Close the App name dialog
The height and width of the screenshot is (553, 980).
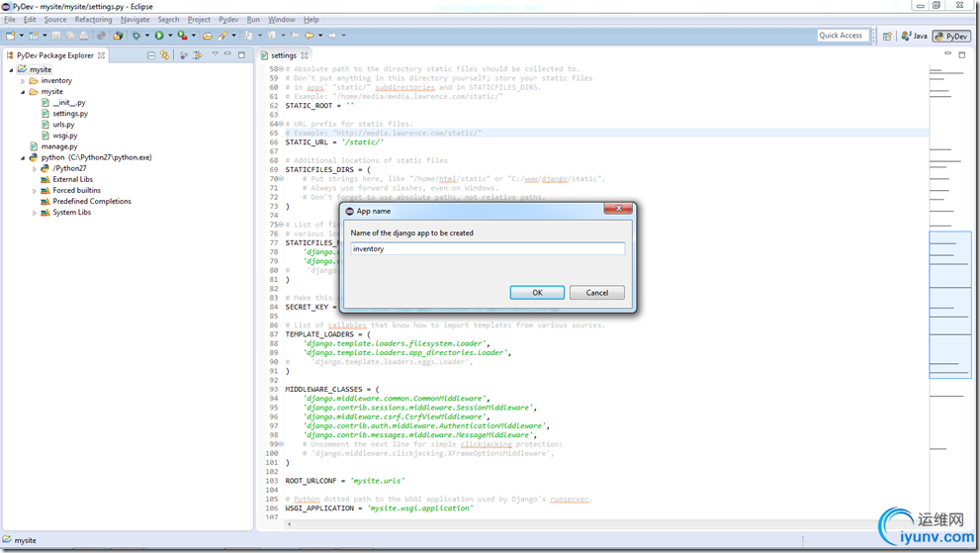click(x=618, y=209)
